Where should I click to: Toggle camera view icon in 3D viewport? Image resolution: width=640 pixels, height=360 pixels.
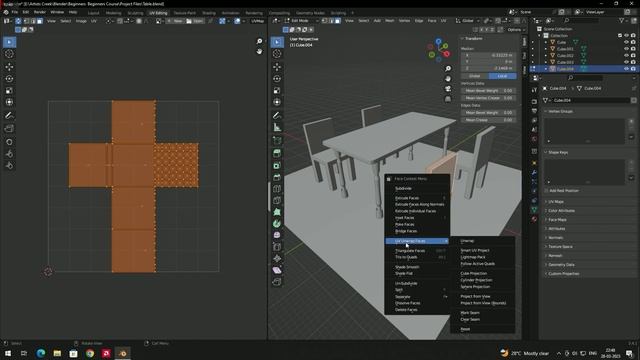(448, 89)
